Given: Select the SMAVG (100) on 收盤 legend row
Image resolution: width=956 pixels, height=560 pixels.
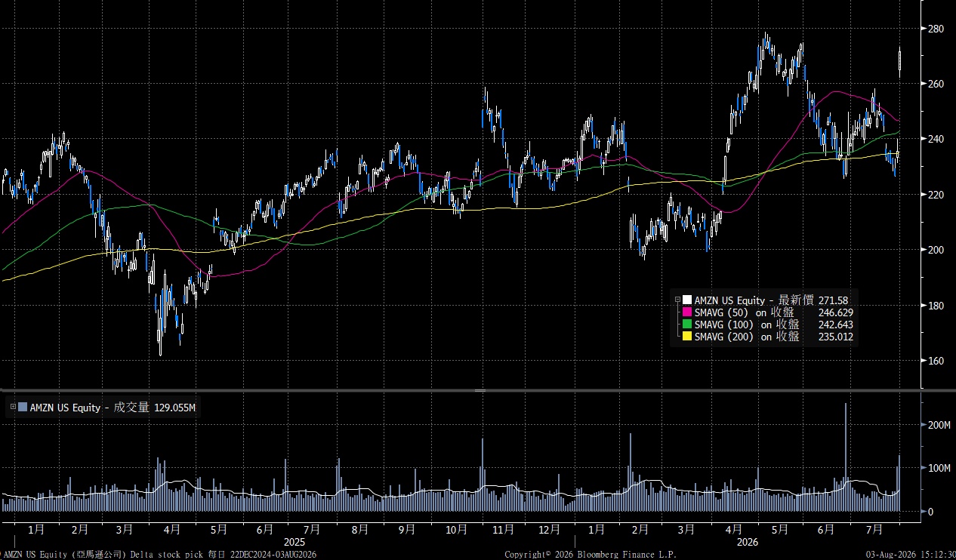Looking at the screenshot, I should pos(768,325).
